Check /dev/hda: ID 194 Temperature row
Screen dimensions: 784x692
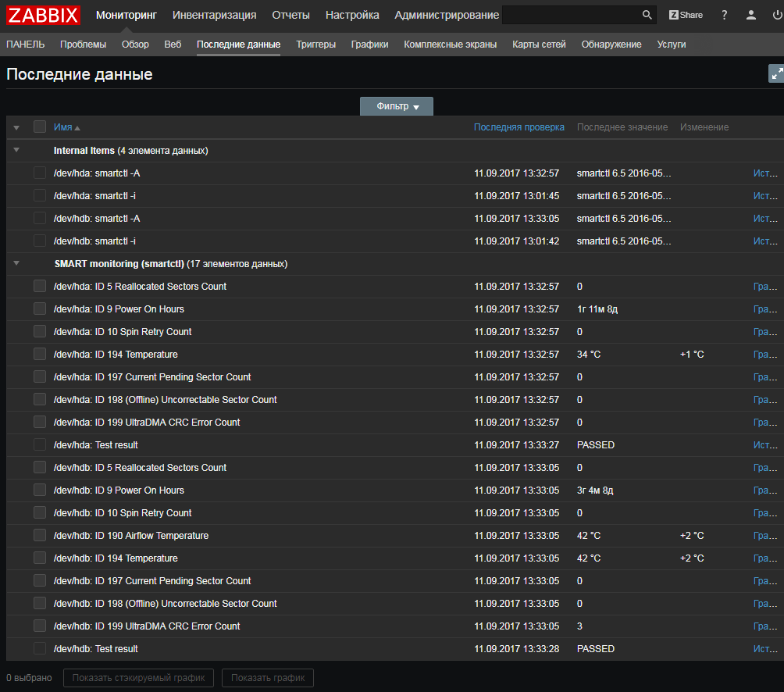pos(40,354)
